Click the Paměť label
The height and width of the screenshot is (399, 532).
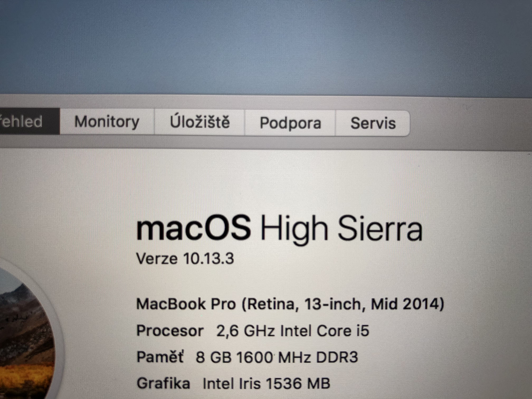[160, 357]
